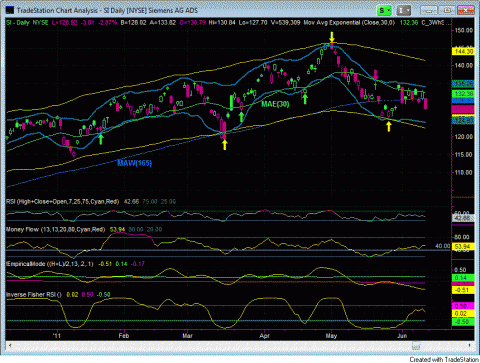
Task: Click the green up arrow in late January
Action: (101, 139)
